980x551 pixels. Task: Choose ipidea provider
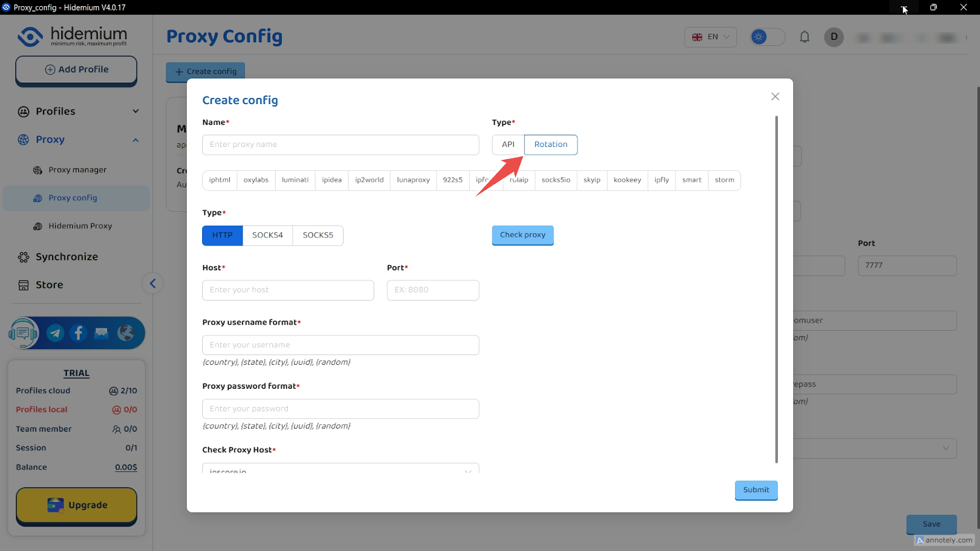332,180
